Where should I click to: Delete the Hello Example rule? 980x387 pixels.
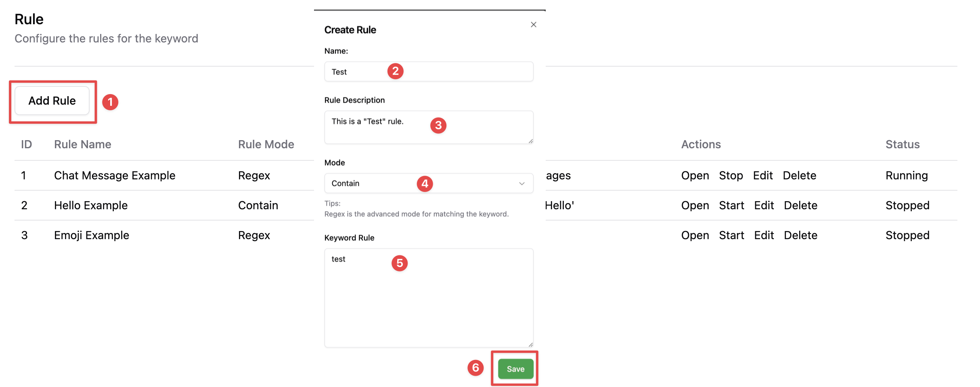pyautogui.click(x=801, y=205)
